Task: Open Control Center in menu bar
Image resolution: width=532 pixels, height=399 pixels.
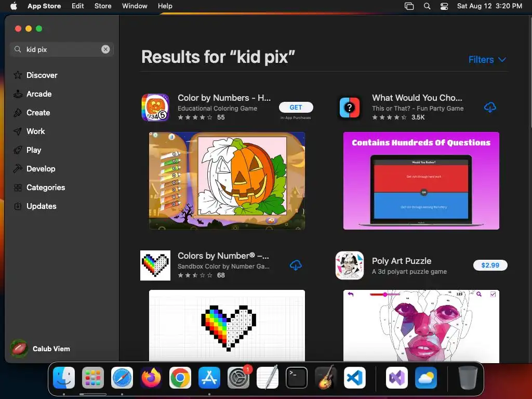Action: click(444, 6)
